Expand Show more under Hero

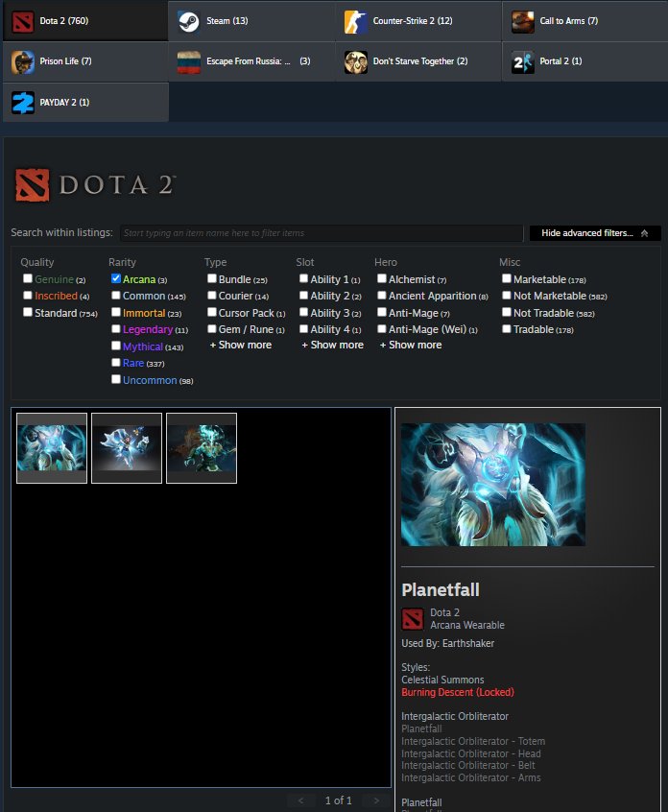pos(411,345)
